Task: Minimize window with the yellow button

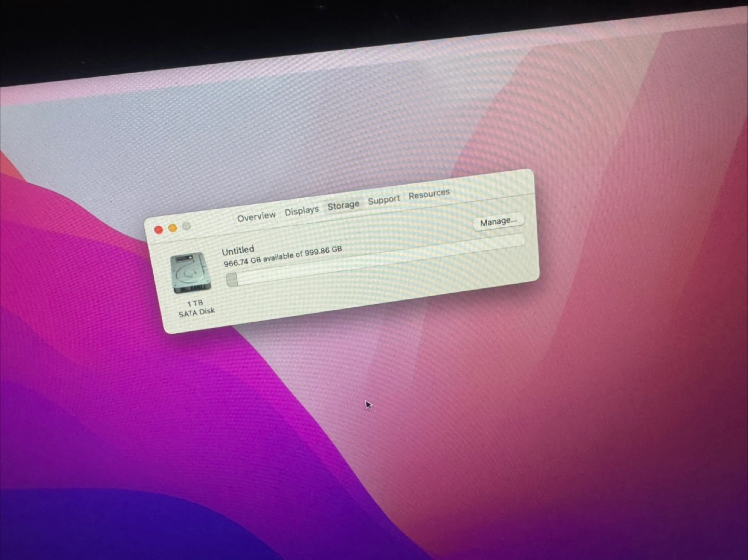Action: (x=172, y=228)
